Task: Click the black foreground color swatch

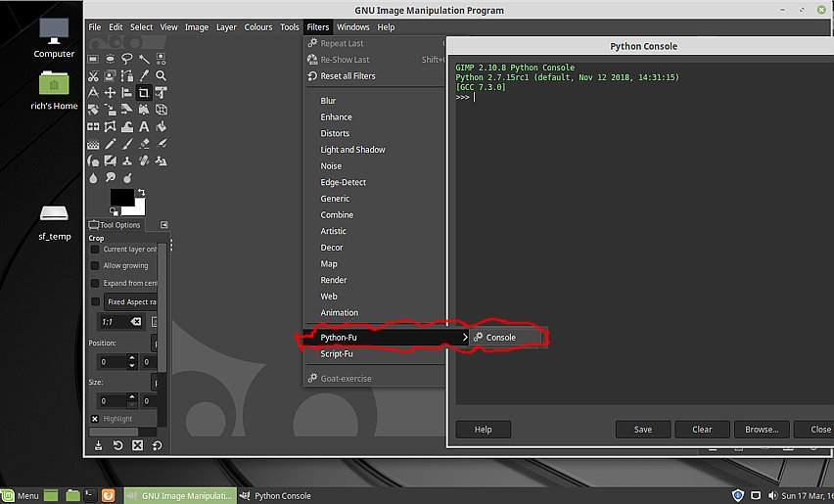Action: [x=120, y=196]
